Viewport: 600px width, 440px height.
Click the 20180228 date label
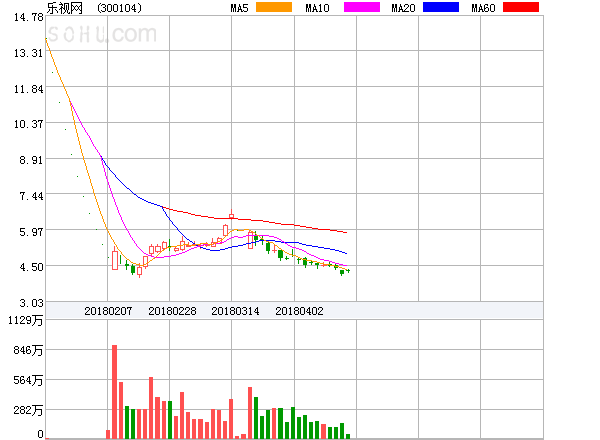point(172,311)
